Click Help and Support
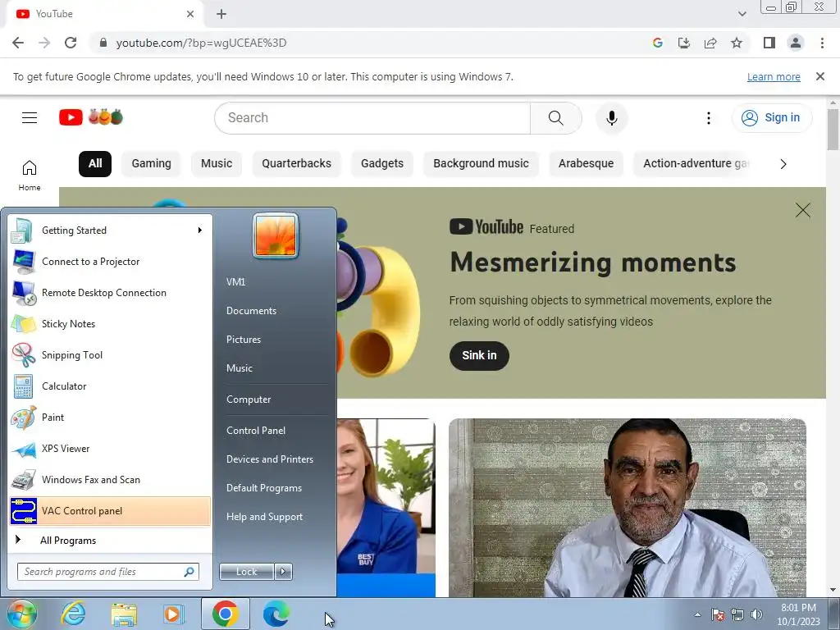The height and width of the screenshot is (630, 840). pos(264,517)
